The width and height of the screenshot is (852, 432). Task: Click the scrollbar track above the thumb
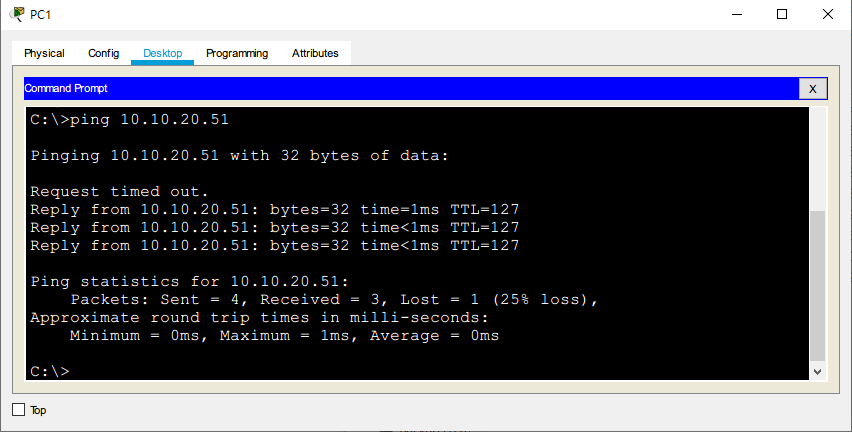[x=818, y=160]
